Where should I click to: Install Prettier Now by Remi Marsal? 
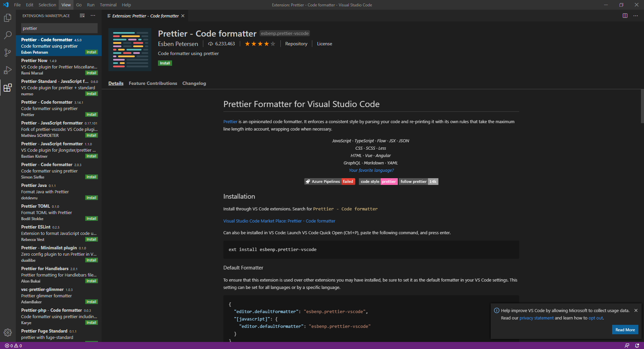click(91, 73)
